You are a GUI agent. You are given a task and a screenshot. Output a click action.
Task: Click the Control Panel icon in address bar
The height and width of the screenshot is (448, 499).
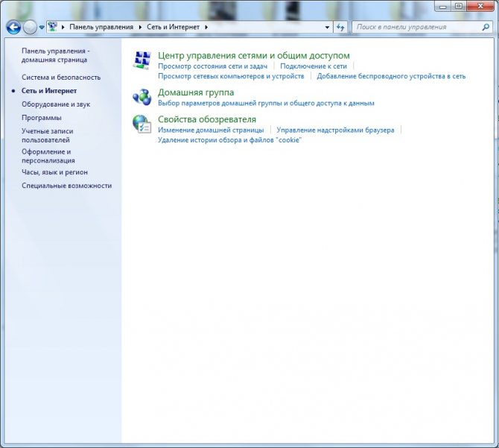click(x=53, y=27)
